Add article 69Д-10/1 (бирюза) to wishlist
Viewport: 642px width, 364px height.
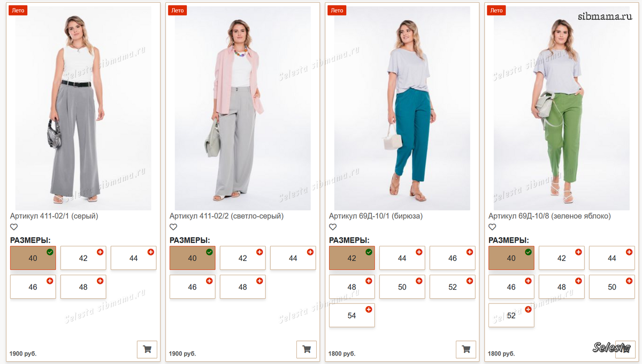tap(333, 227)
